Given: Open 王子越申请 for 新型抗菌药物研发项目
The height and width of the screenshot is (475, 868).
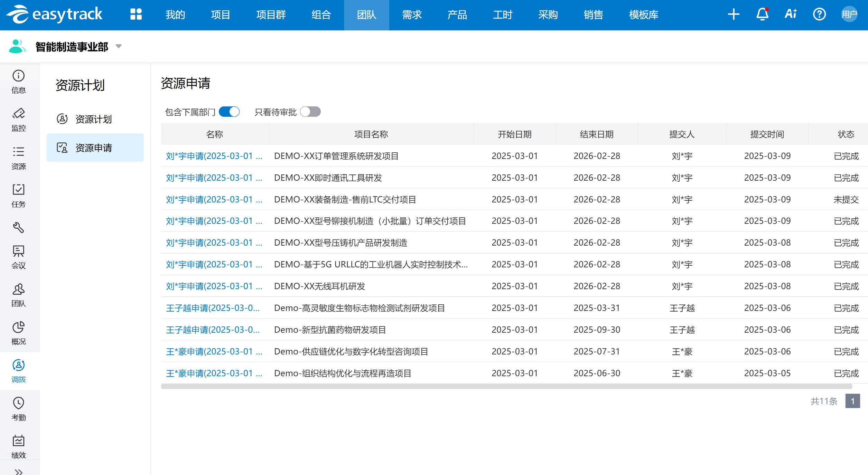Looking at the screenshot, I should pyautogui.click(x=213, y=330).
